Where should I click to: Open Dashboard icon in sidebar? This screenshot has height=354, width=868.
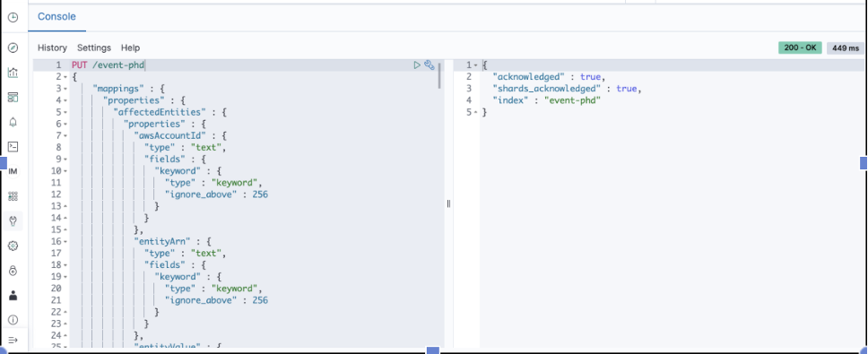[x=13, y=98]
